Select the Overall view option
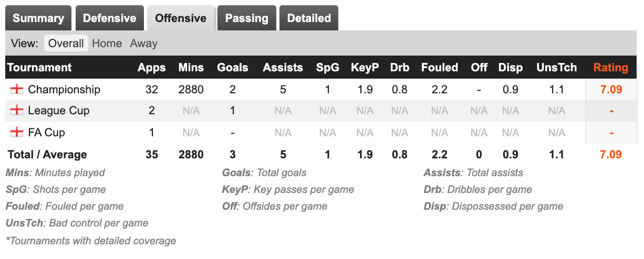 (66, 43)
